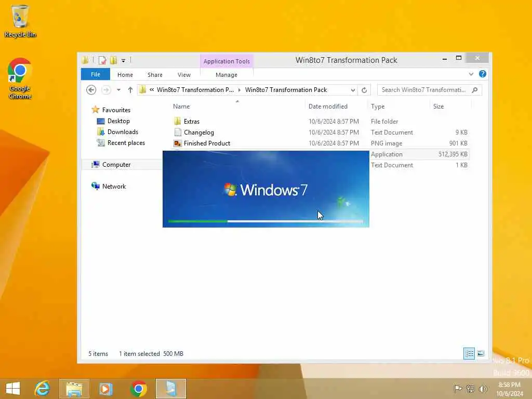The height and width of the screenshot is (399, 532).
Task: Open the Manage ribbon tab
Action: click(x=227, y=75)
